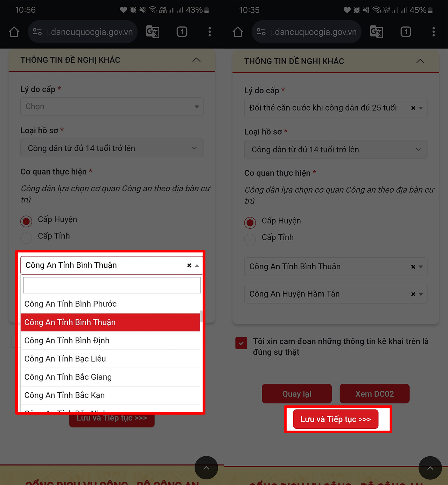
Task: Choose Công An Tỉnh Bắc Giang option
Action: (110, 377)
